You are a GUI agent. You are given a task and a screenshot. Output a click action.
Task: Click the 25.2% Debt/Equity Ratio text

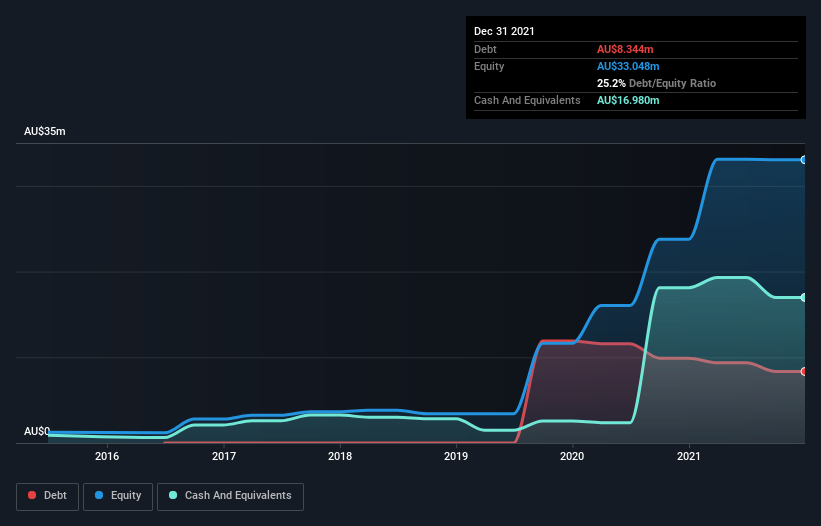coord(657,83)
